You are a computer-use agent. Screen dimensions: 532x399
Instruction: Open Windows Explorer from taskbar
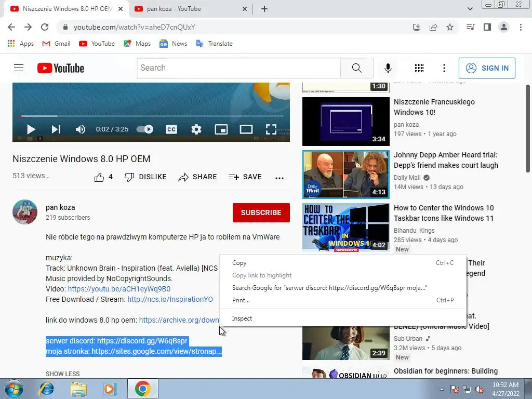click(78, 389)
